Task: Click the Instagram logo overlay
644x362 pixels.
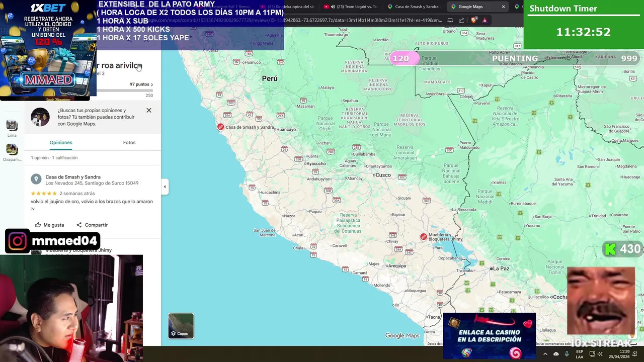Action: [x=17, y=241]
